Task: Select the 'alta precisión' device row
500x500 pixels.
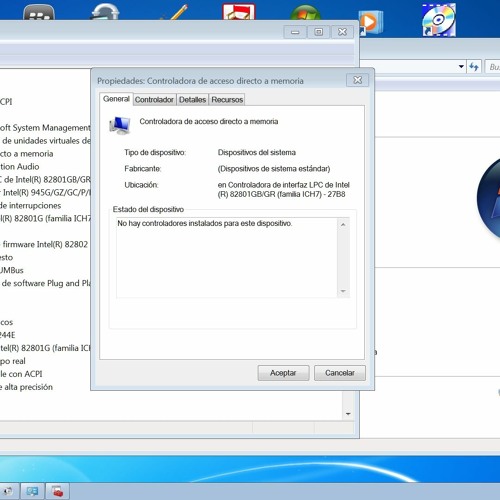Action: tap(27, 387)
